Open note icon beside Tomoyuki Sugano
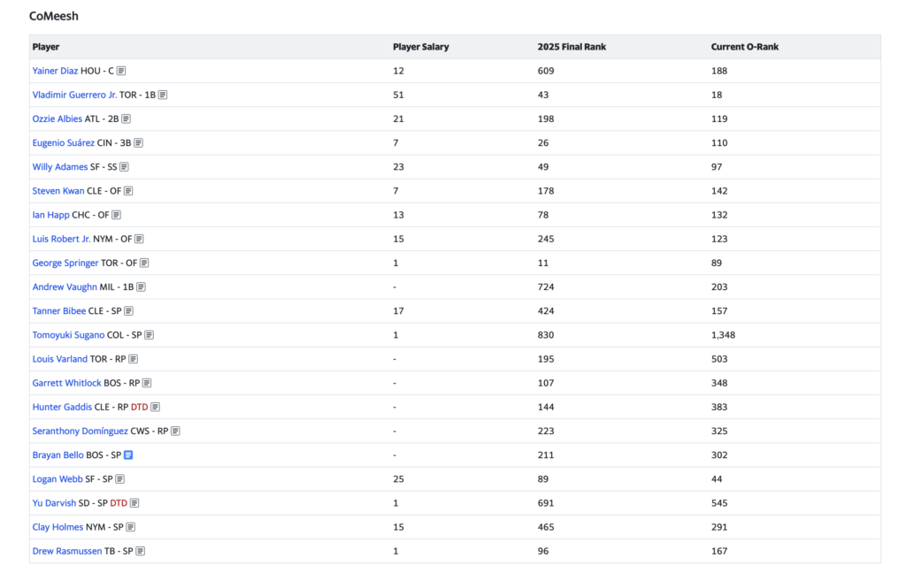Viewport: 906px width, 588px height. point(150,335)
